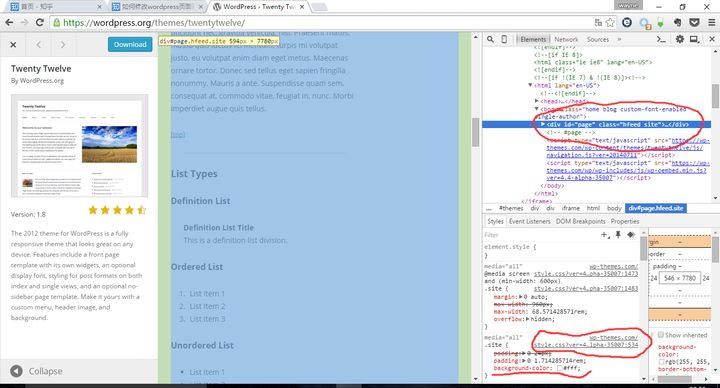Open the round 'e' extension icon
The height and width of the screenshot is (388, 720).
[x=627, y=22]
